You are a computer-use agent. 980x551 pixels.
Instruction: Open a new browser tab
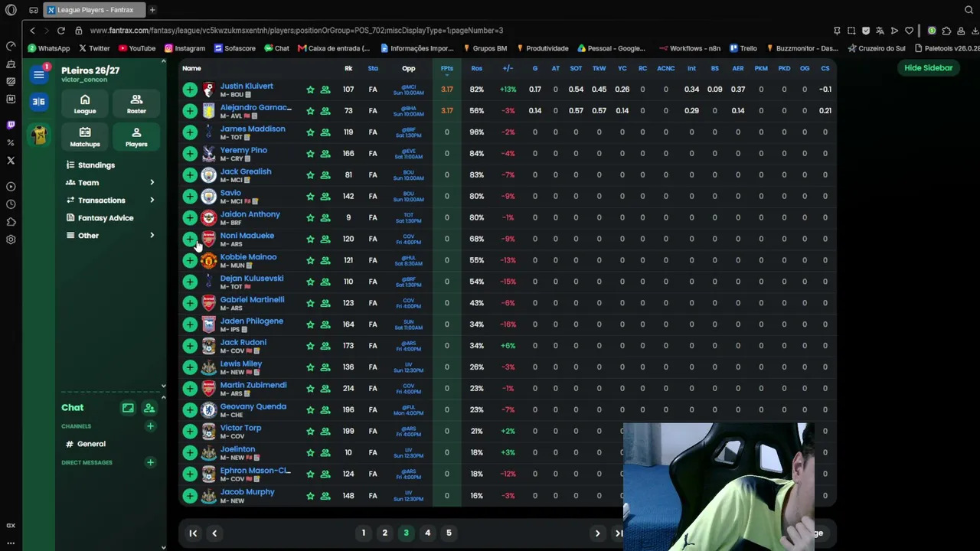pyautogui.click(x=152, y=10)
